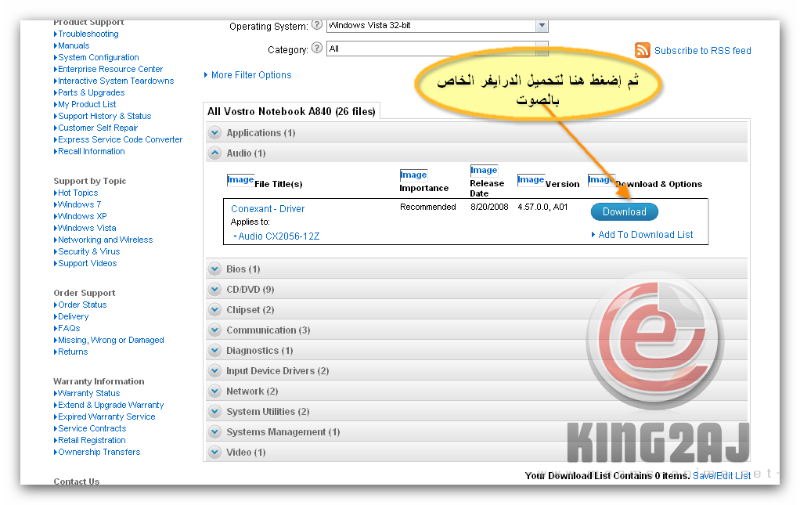Click the Category help question icon
Image resolution: width=800 pixels, height=505 pixels.
317,48
